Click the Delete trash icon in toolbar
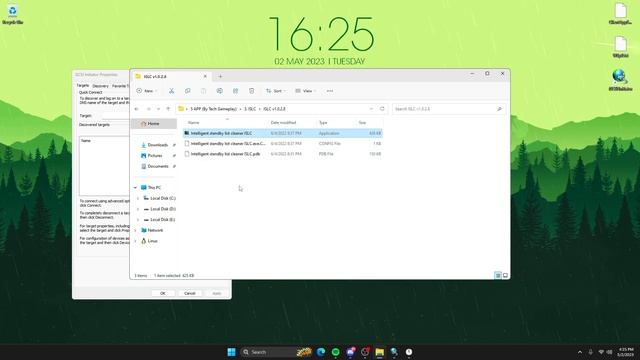Image resolution: width=640 pixels, height=360 pixels. tap(251, 91)
